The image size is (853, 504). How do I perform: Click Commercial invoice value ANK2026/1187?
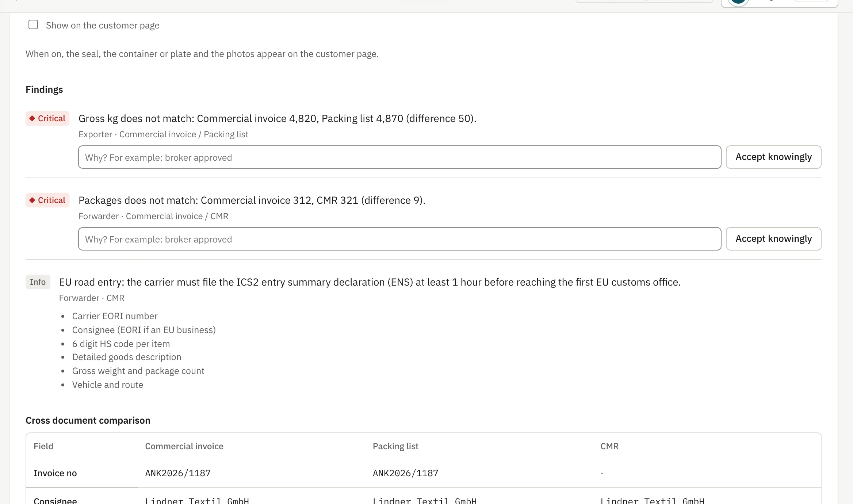pyautogui.click(x=178, y=473)
